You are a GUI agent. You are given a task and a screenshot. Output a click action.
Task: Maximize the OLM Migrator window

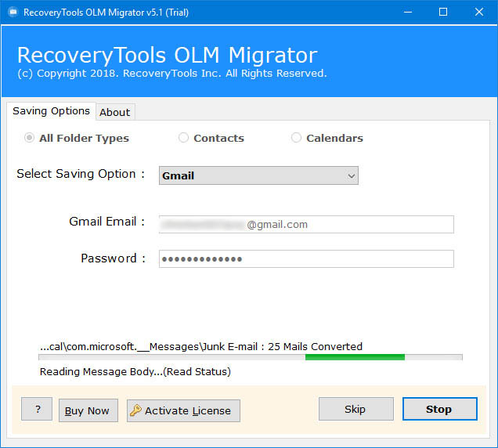443,12
